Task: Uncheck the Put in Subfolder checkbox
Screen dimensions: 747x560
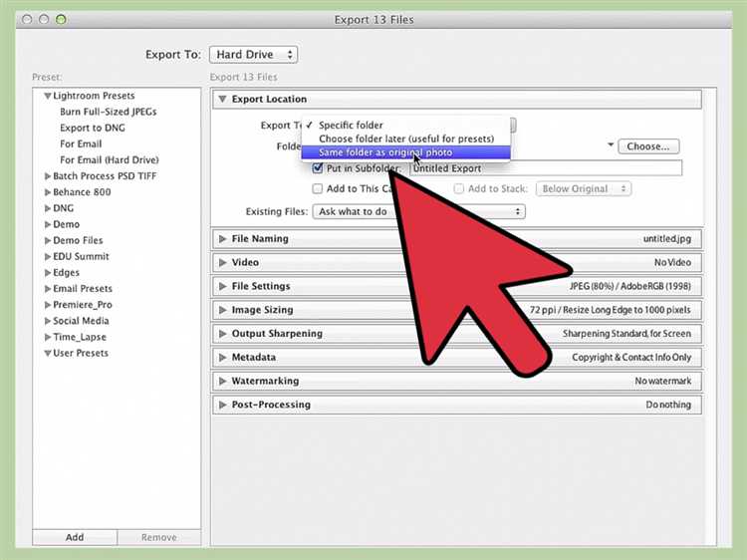Action: tap(318, 168)
